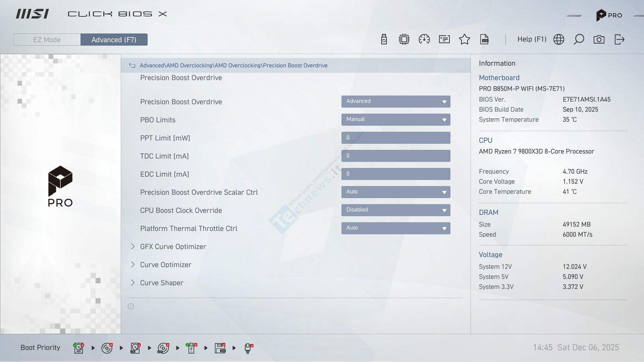This screenshot has height=362, width=644.
Task: Click the CPU chip icon in toolbar
Action: point(404,40)
